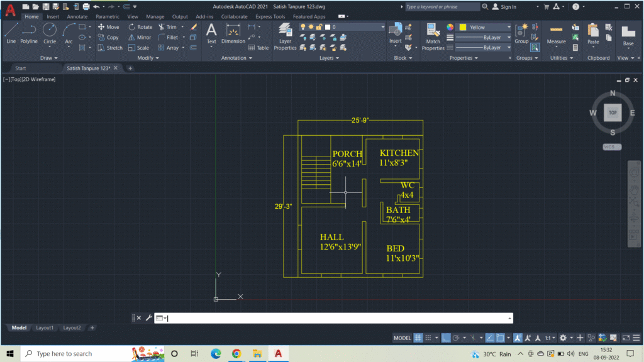Viewport: 644px width, 362px height.
Task: Toggle annotation visibility in status bar
Action: 518,337
